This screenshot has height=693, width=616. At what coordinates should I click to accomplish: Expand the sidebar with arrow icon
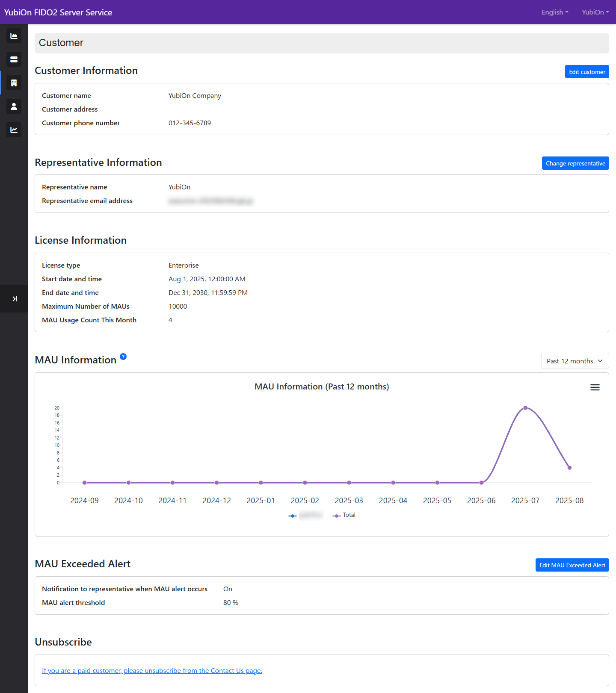pyautogui.click(x=14, y=299)
